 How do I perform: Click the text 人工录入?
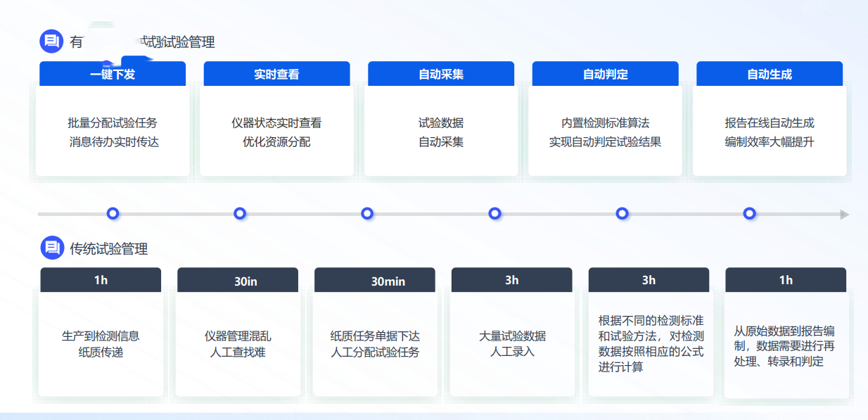click(512, 352)
